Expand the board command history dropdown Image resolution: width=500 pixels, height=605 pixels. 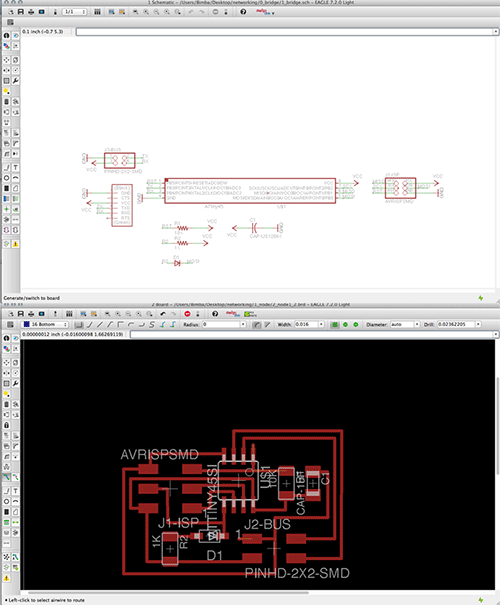496,334
